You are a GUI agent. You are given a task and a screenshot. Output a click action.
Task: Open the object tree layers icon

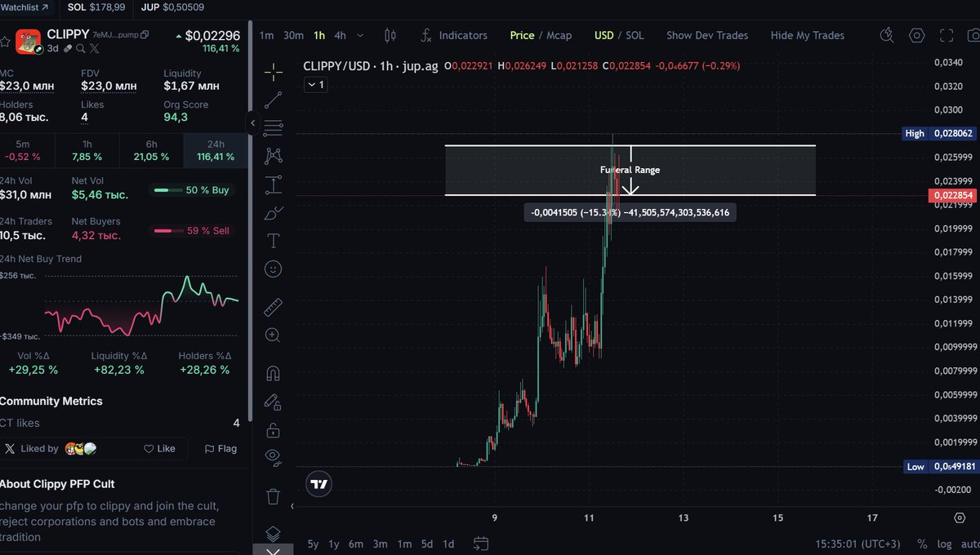274,533
